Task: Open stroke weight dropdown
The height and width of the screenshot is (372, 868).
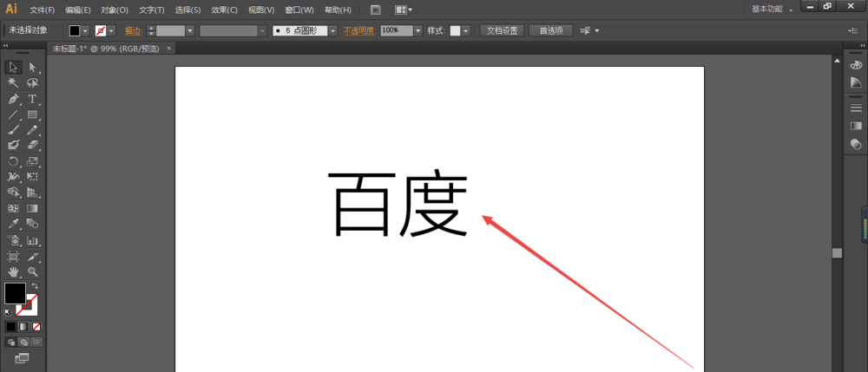Action: tap(190, 31)
